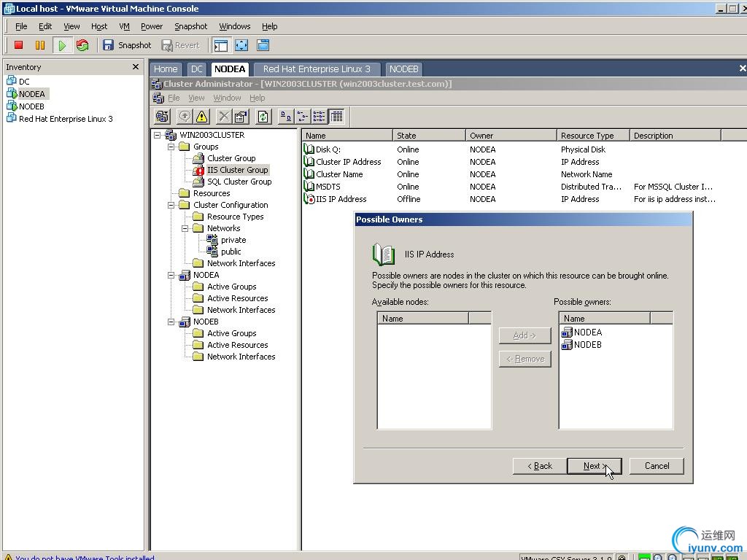Viewport: 747px width, 560px height.
Task: Take a Snapshot using the toolbar
Action: pyautogui.click(x=127, y=45)
